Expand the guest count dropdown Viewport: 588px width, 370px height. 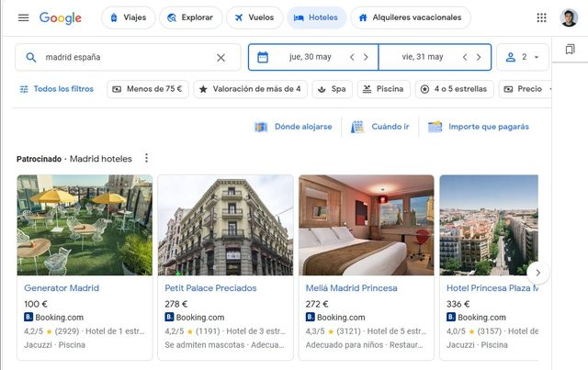coord(523,57)
